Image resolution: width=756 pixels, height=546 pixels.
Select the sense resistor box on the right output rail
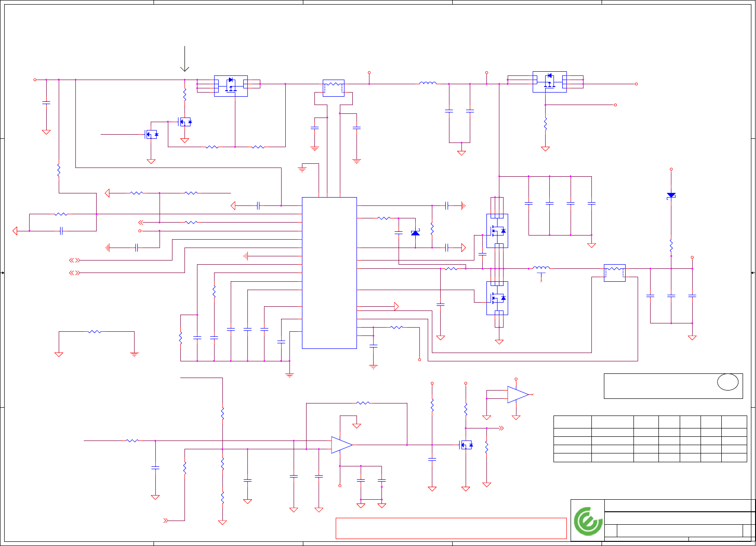pyautogui.click(x=615, y=273)
